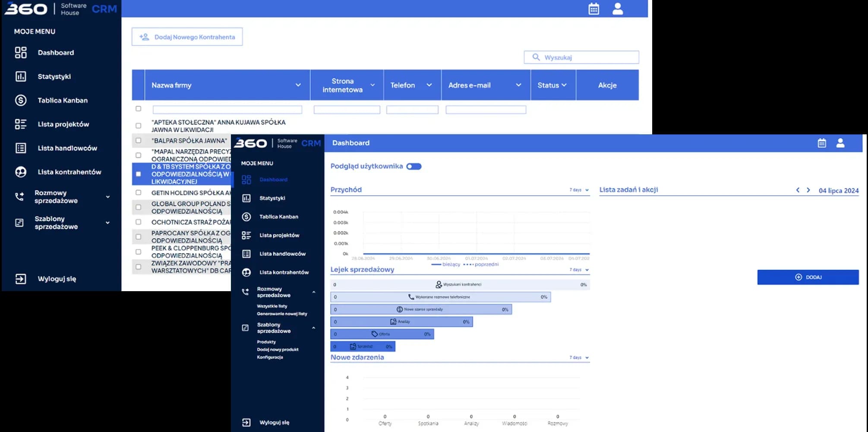Click Nazwa firmy filter input field
This screenshot has height=432, width=868.
pyautogui.click(x=227, y=110)
